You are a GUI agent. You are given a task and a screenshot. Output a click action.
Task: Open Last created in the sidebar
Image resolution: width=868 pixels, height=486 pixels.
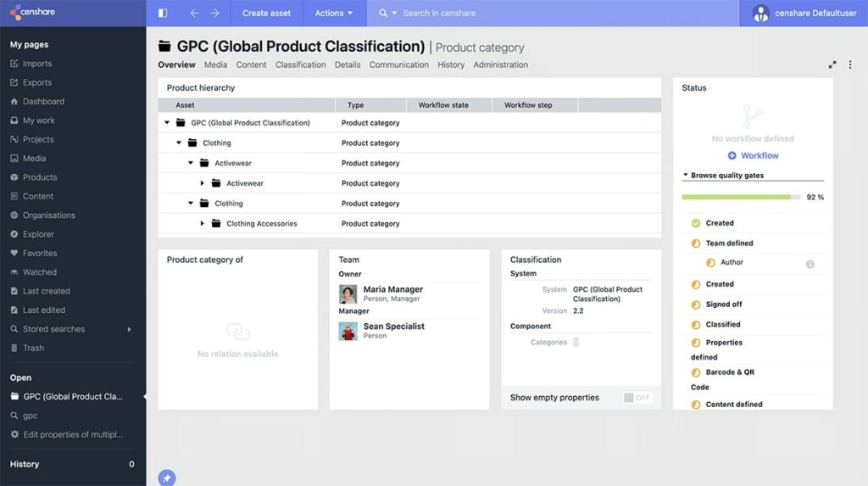tap(46, 291)
